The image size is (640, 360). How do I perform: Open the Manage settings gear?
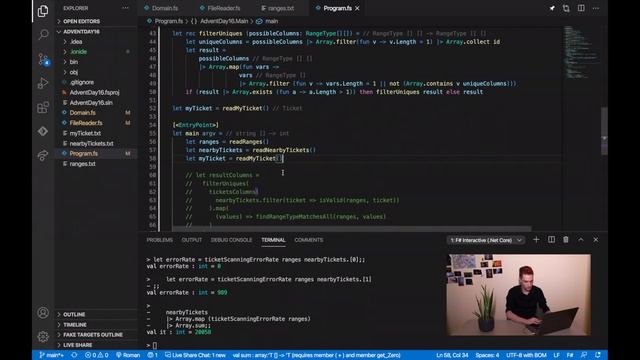pyautogui.click(x=43, y=336)
